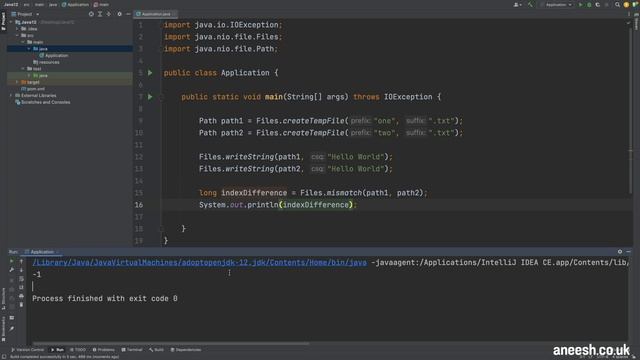Collapse the selected java folder under main
640x360 pixels.
(x=29, y=49)
